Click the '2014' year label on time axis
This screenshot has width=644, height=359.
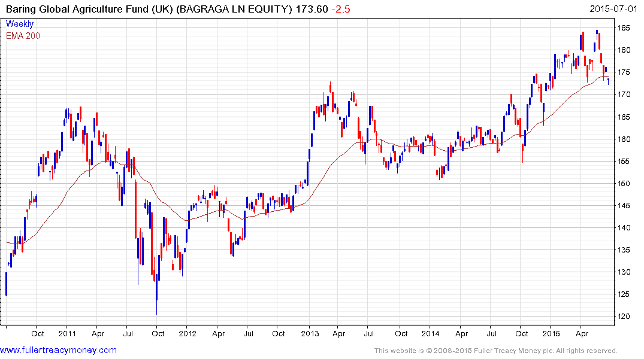tap(430, 333)
